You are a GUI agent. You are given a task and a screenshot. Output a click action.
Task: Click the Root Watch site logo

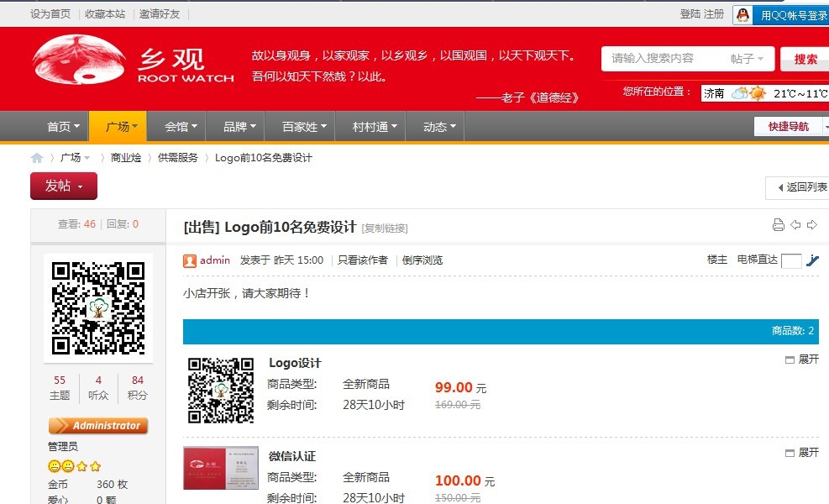(x=133, y=66)
